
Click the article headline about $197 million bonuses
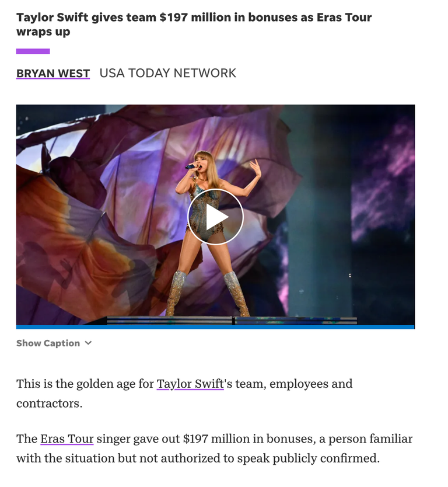tap(194, 24)
